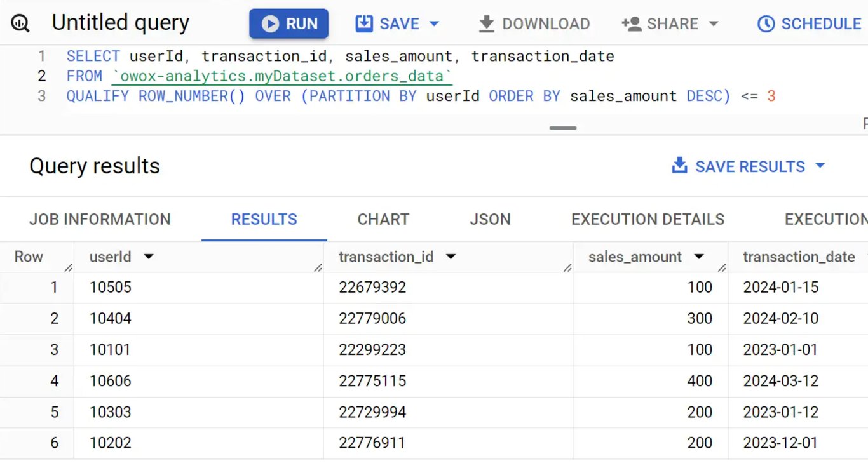The height and width of the screenshot is (468, 868).
Task: Open the userId column dropdown arrow
Action: click(149, 257)
